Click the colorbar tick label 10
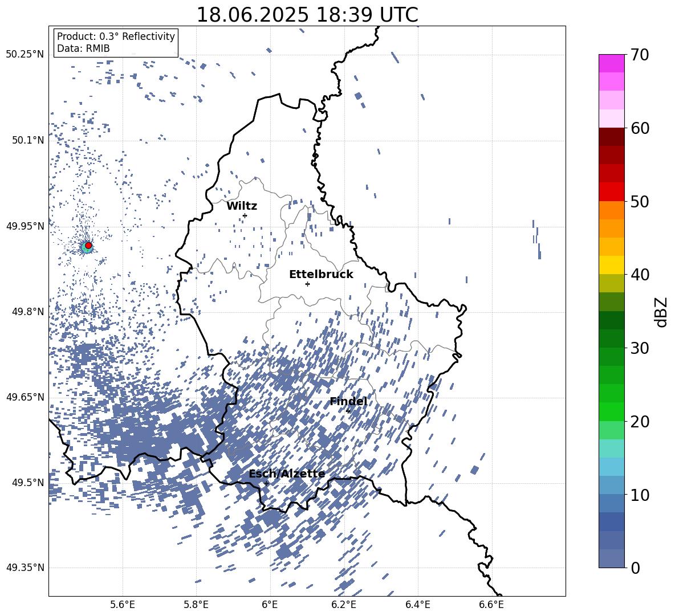The width and height of the screenshot is (675, 616). click(x=640, y=495)
